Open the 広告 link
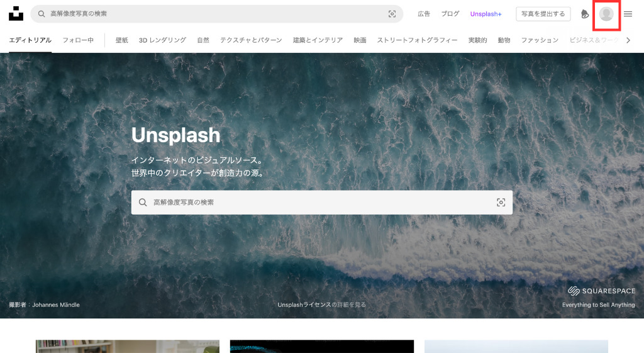 coord(424,14)
